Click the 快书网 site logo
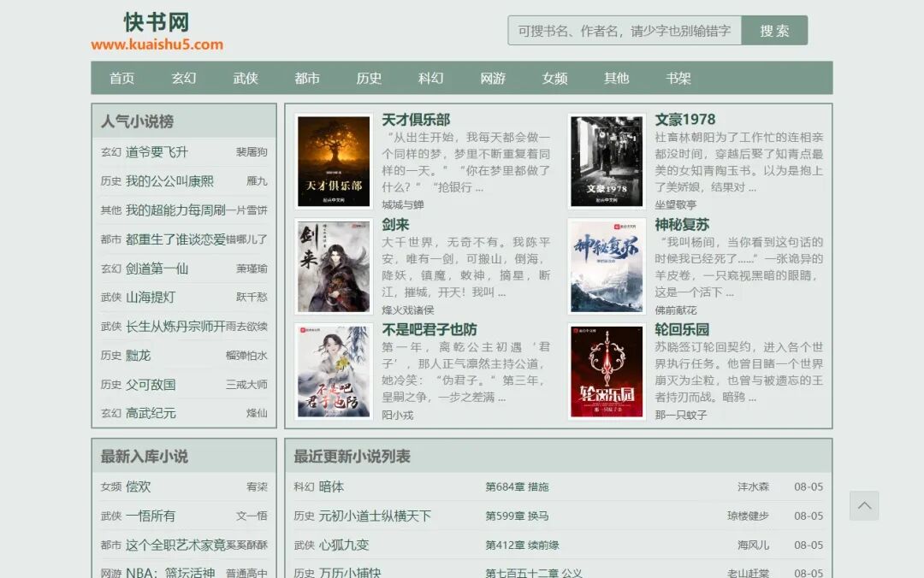The width and height of the screenshot is (924, 578). pyautogui.click(x=157, y=32)
